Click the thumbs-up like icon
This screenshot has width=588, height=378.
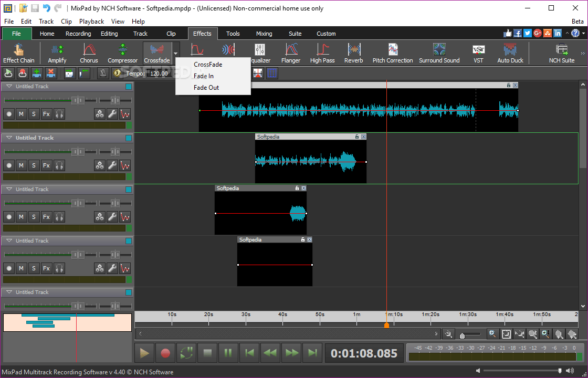508,34
